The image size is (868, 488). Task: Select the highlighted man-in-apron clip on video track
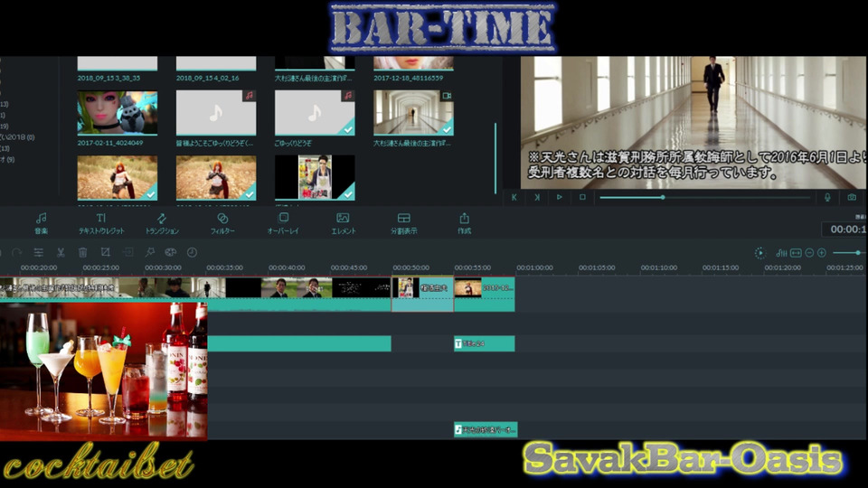(423, 294)
